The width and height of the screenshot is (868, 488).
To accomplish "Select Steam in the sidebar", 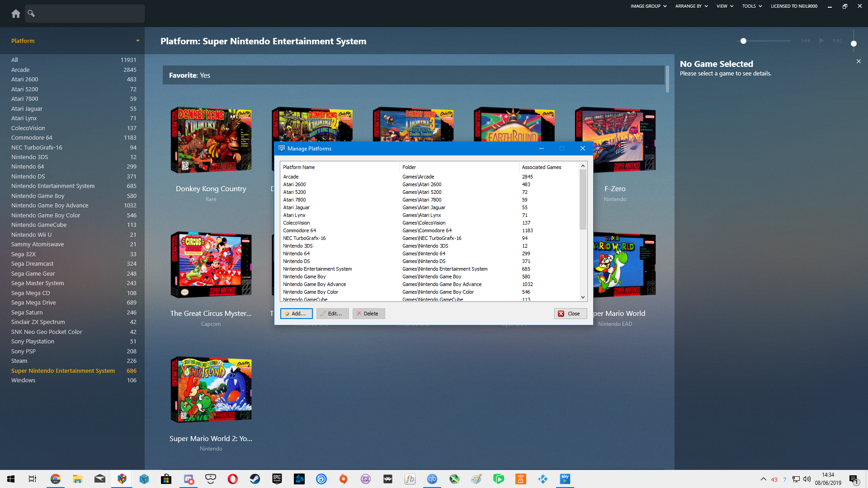I will [74, 361].
